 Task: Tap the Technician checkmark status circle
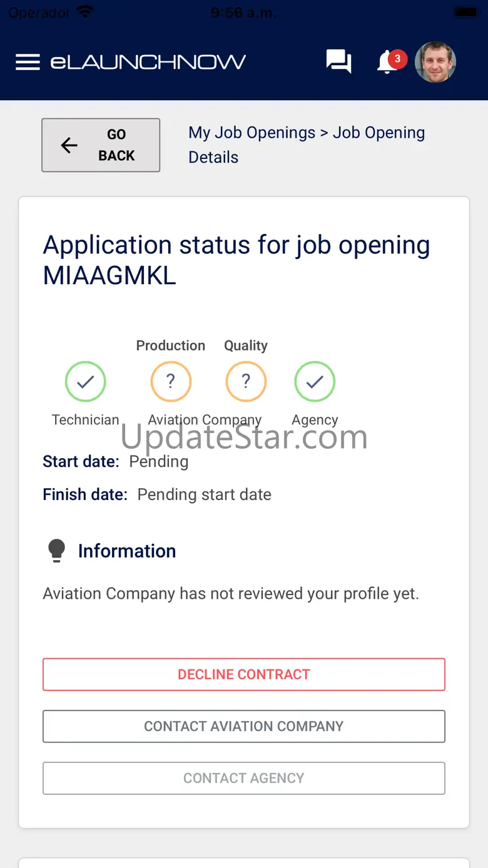(x=86, y=381)
